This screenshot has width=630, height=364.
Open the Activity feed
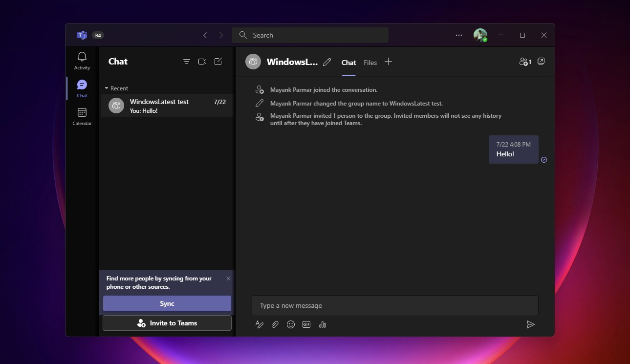pos(82,61)
